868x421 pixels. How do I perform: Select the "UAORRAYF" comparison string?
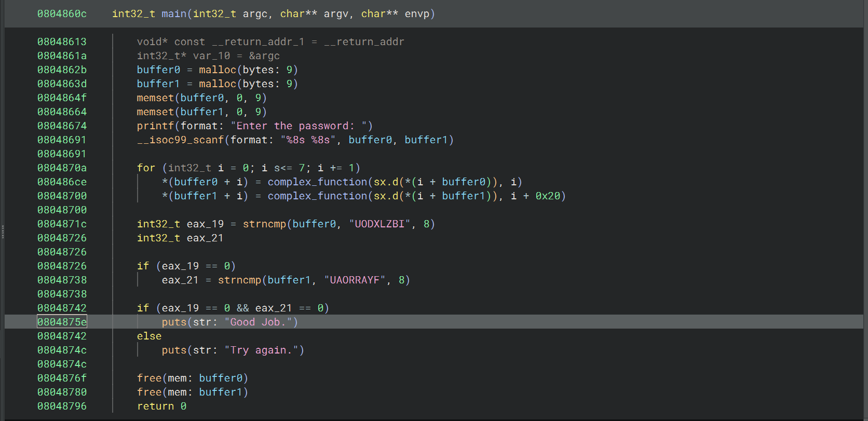tap(355, 280)
